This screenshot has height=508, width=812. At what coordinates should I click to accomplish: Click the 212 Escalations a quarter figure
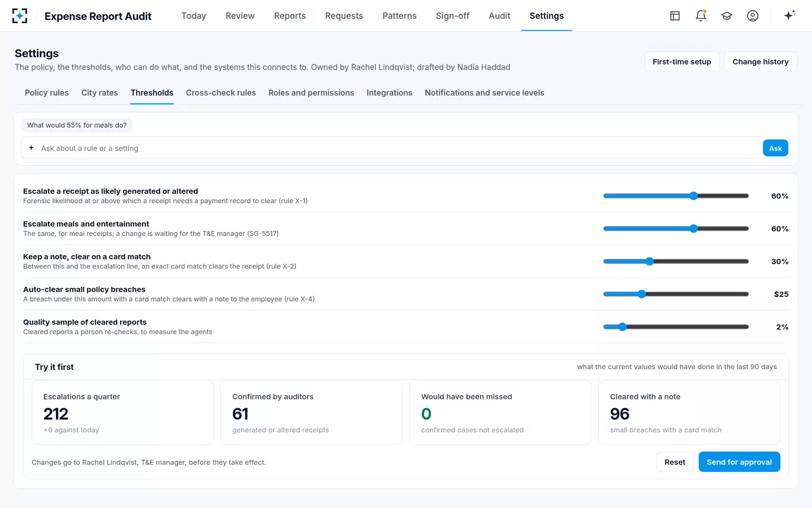(x=56, y=414)
